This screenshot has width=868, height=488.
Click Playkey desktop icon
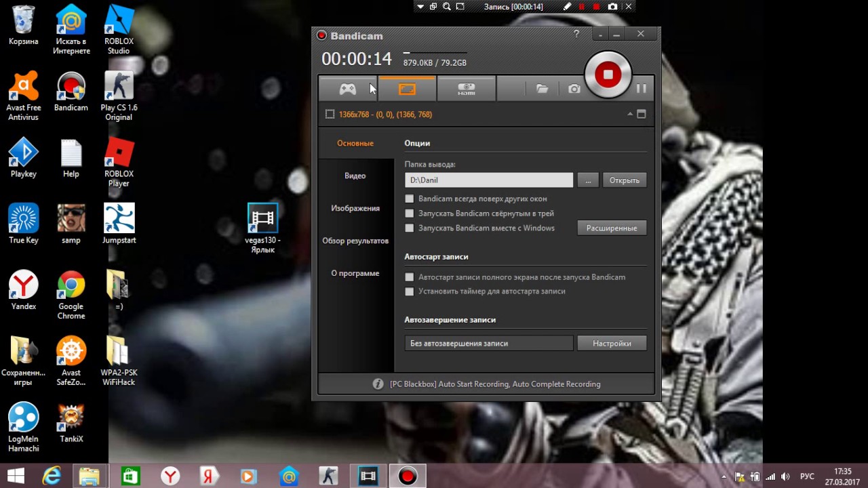click(x=24, y=159)
